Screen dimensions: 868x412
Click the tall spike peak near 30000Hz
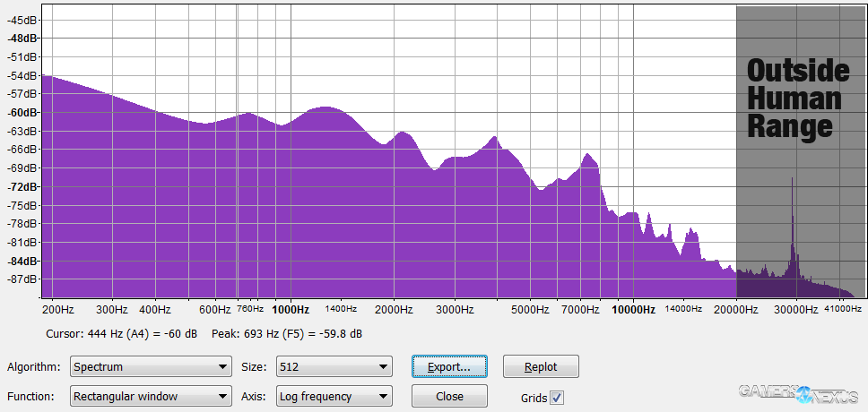[792, 215]
